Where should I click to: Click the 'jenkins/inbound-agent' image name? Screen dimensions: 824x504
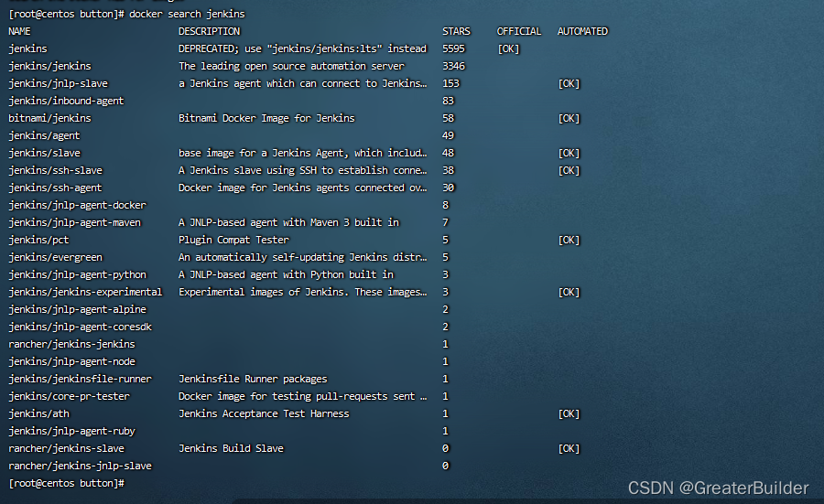click(66, 101)
